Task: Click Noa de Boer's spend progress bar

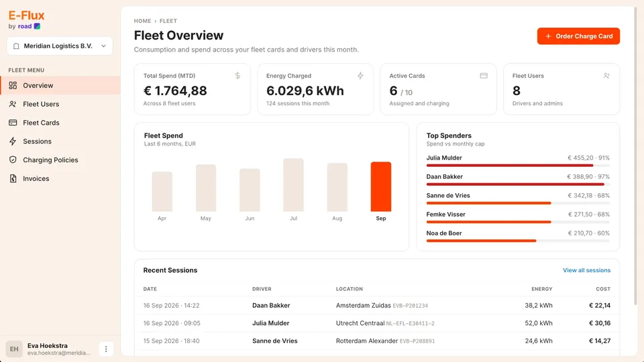Action: tap(518, 241)
